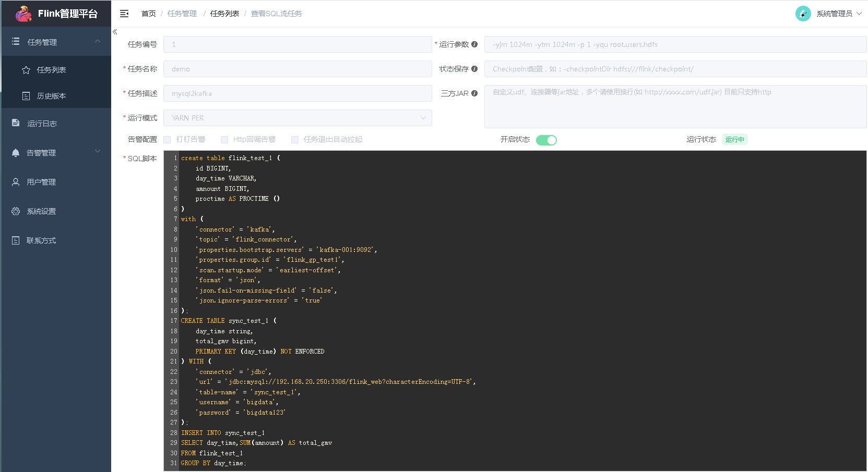
Task: Click the 任务编号 input field
Action: coord(297,44)
